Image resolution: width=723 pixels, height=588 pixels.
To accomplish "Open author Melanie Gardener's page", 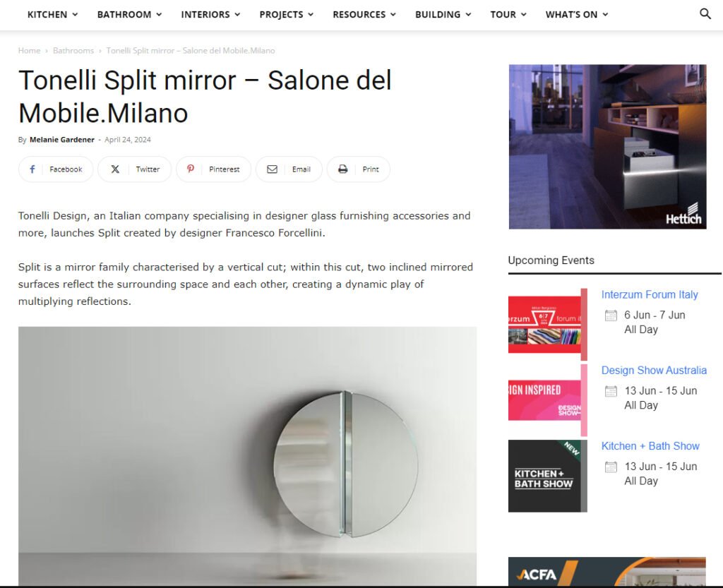I will coord(62,140).
